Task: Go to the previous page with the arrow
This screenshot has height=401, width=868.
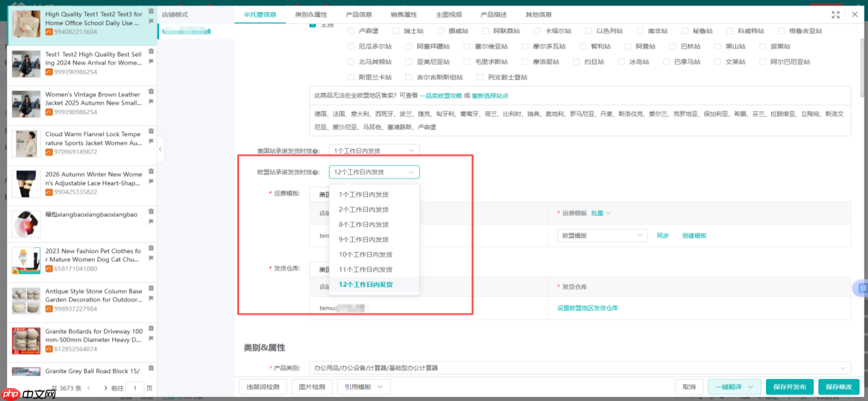Action: [x=88, y=387]
